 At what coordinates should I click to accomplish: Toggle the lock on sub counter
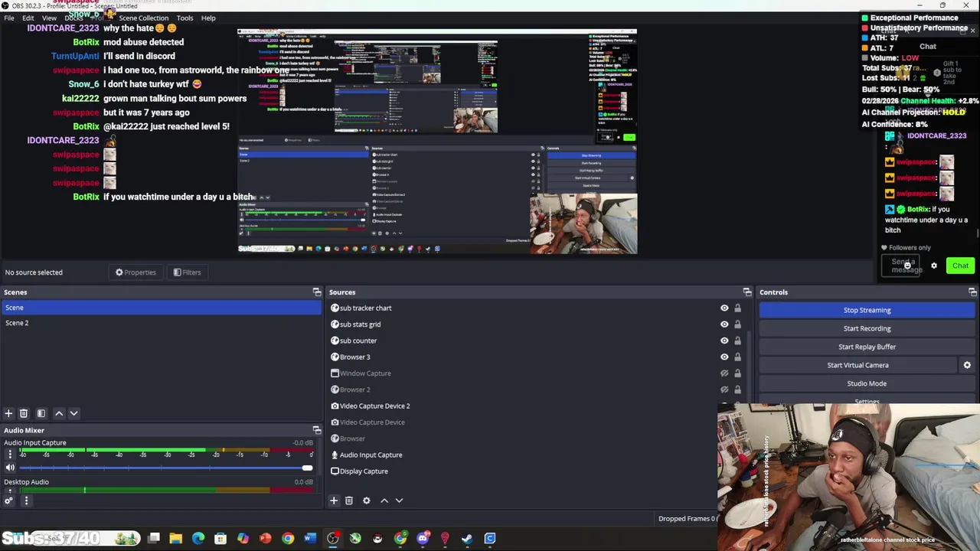click(x=737, y=341)
